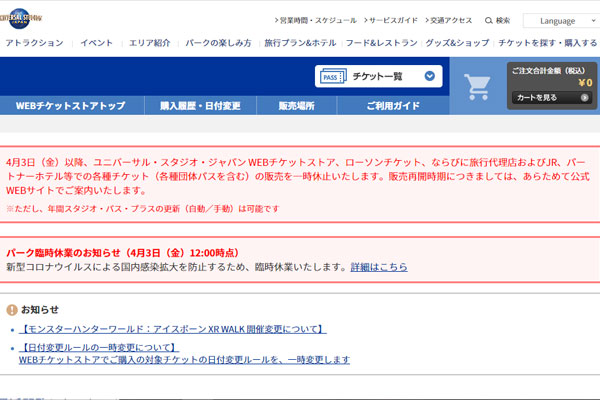Open the グッズ&ショップ menu
This screenshot has height=400, width=600.
(457, 43)
